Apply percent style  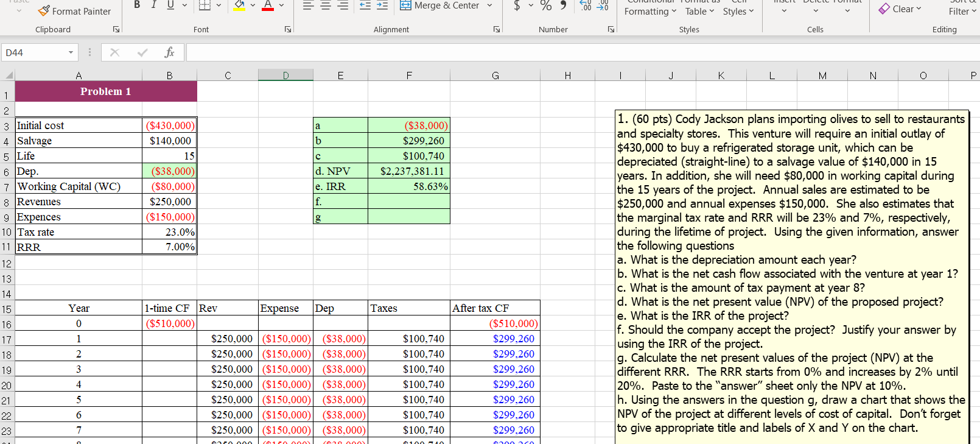pyautogui.click(x=546, y=5)
